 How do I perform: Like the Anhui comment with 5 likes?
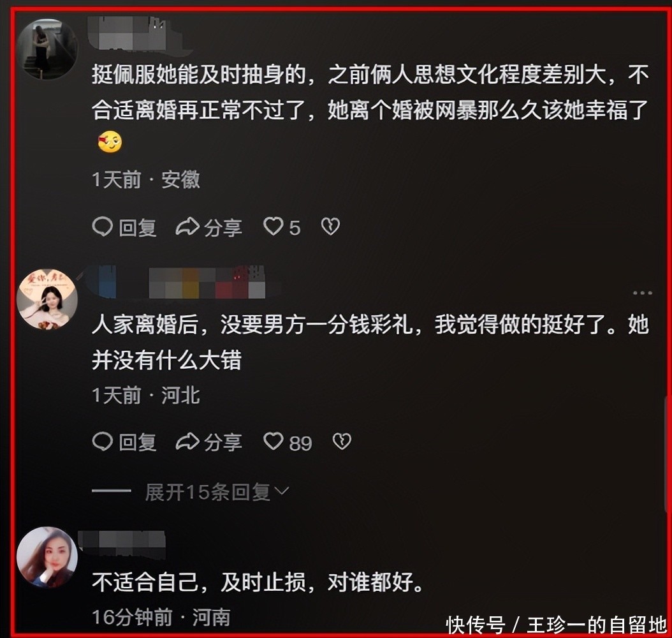pos(274,226)
